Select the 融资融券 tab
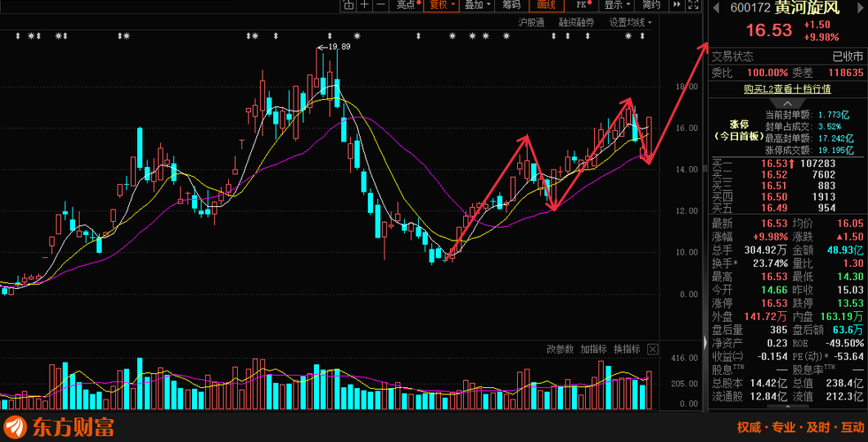Viewport: 868px width, 442px height. point(576,22)
